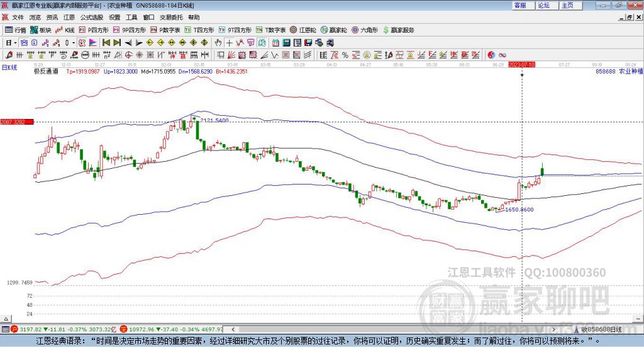Open the calculator icon in toolbar

(x=286, y=43)
